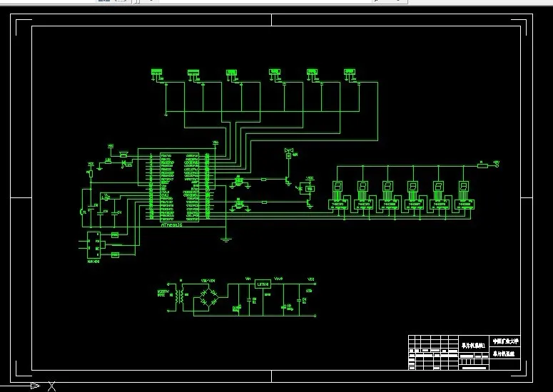Pick the L7805 voltage regulator box
The height and width of the screenshot is (392, 553).
263,284
